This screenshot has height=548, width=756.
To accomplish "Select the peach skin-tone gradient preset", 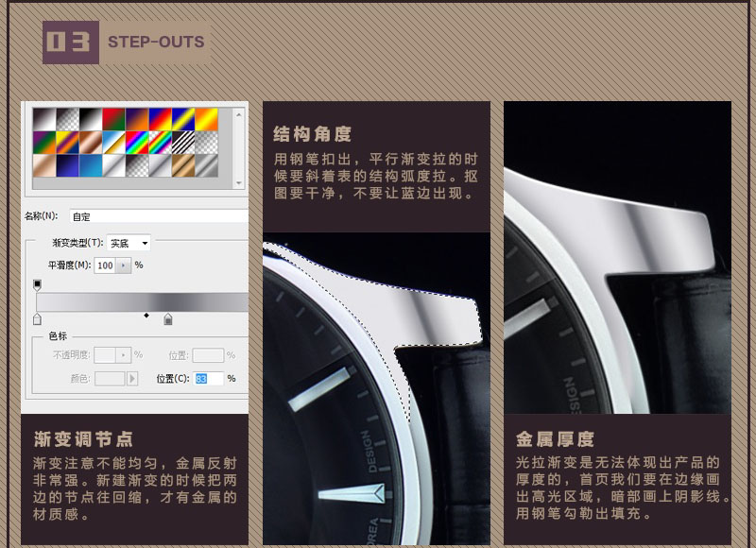I will 44,165.
